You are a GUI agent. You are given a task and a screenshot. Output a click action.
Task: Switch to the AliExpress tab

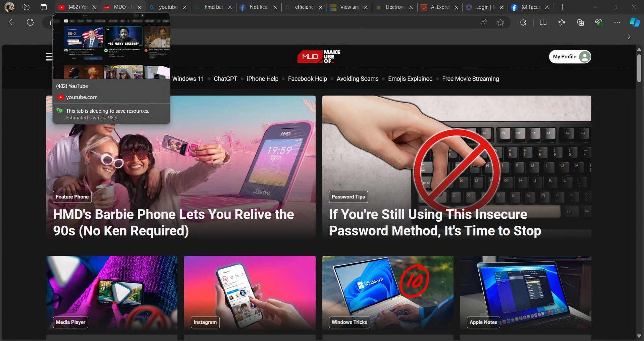pos(439,7)
